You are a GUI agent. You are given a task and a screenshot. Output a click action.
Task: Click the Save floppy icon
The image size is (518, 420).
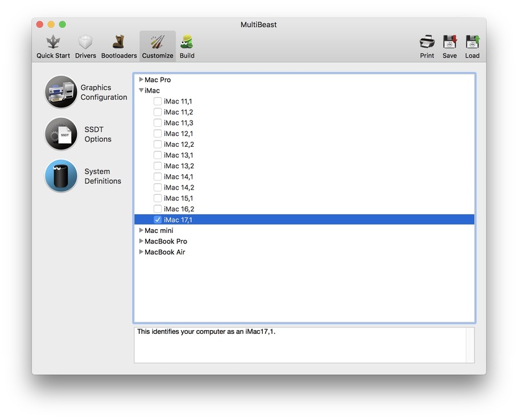click(x=449, y=42)
